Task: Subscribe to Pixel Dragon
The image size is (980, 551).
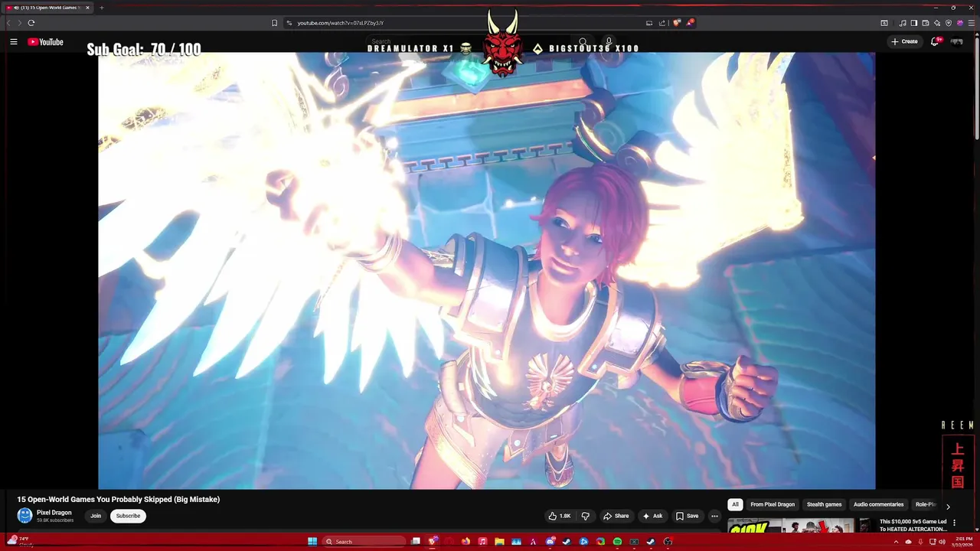Action: [x=128, y=516]
